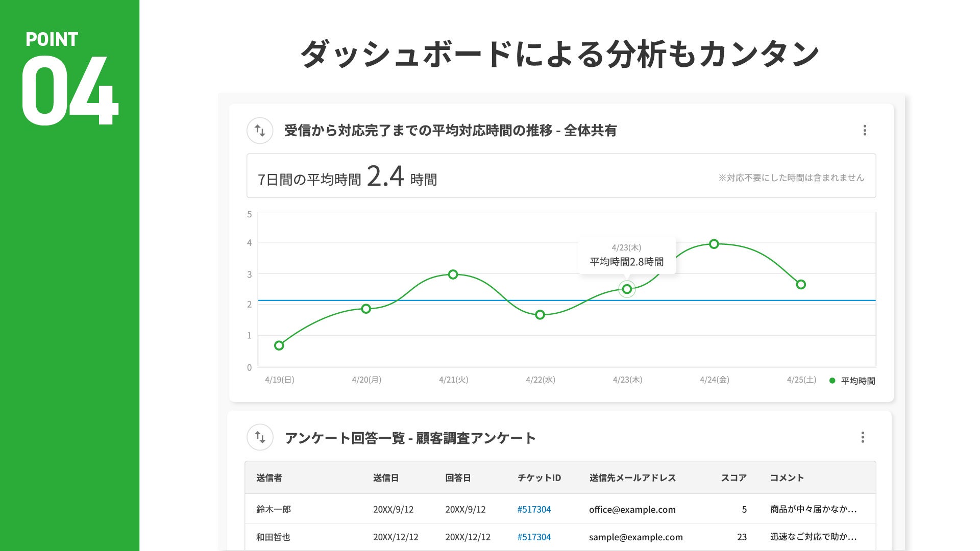The image size is (980, 551).
Task: Click the 送信者 column header
Action: coord(269,478)
